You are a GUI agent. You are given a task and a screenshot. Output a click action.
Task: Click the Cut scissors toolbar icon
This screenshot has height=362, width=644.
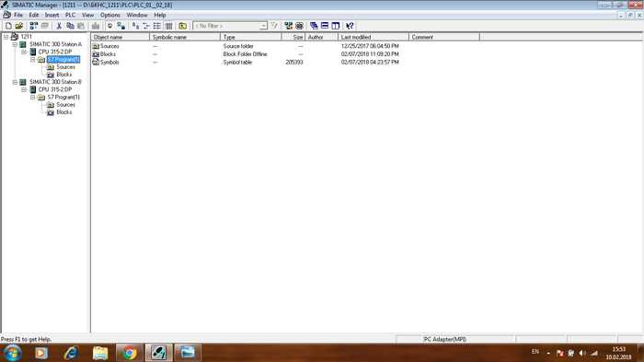pos(59,26)
